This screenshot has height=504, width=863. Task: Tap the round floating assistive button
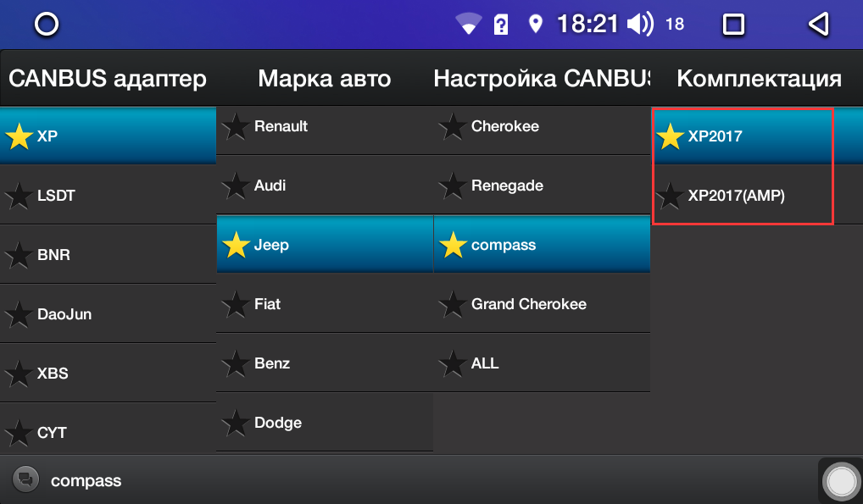click(841, 481)
